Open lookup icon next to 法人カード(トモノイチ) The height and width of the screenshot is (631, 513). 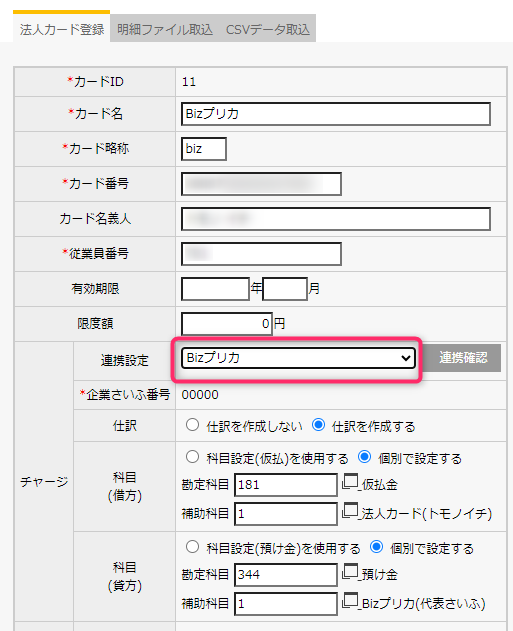pos(350,511)
